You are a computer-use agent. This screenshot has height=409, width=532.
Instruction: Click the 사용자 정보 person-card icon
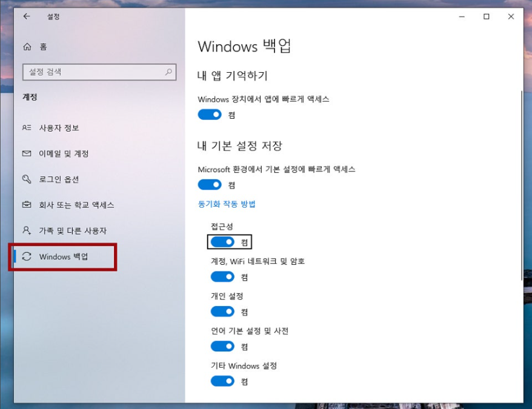pos(27,128)
